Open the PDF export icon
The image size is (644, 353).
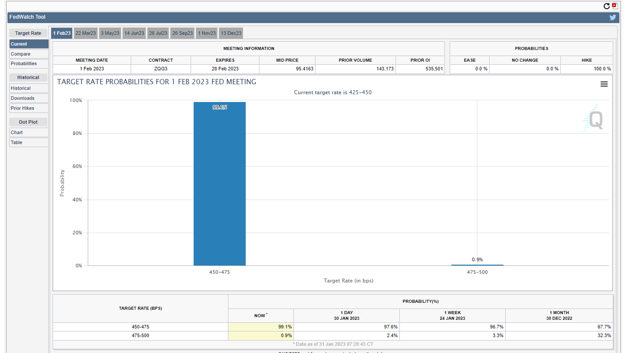(615, 6)
